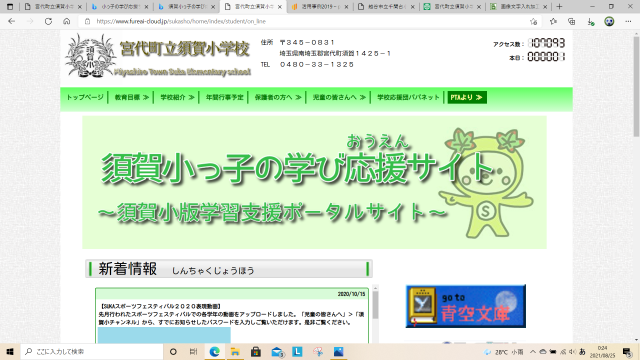
Task: Expand the 学校紹介 navigation menu
Action: point(177,97)
